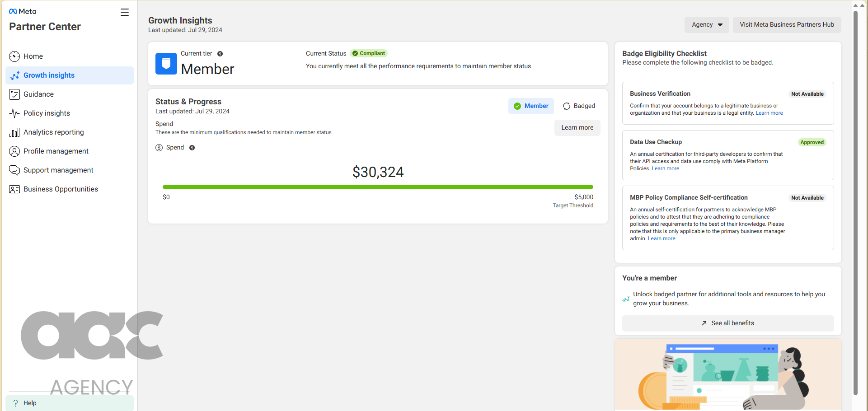Screen dimensions: 868x411
Task: Click the info icon next to Current tier
Action: [x=220, y=54]
